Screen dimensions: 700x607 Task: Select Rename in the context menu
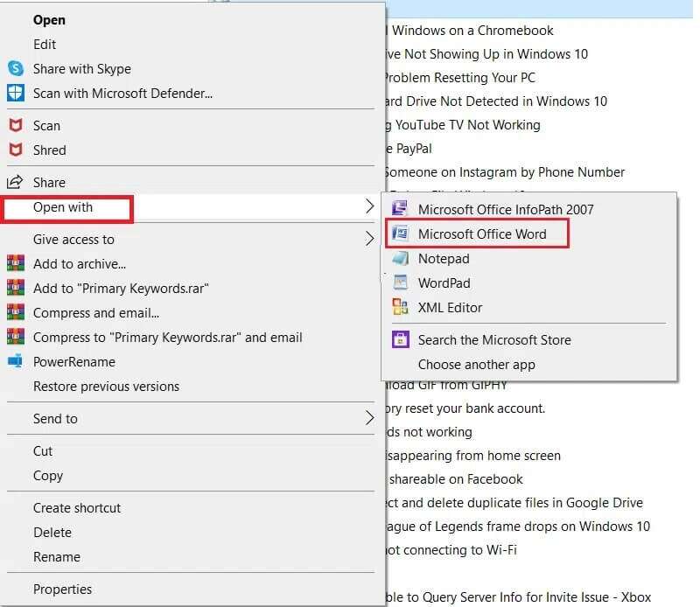tap(191, 556)
